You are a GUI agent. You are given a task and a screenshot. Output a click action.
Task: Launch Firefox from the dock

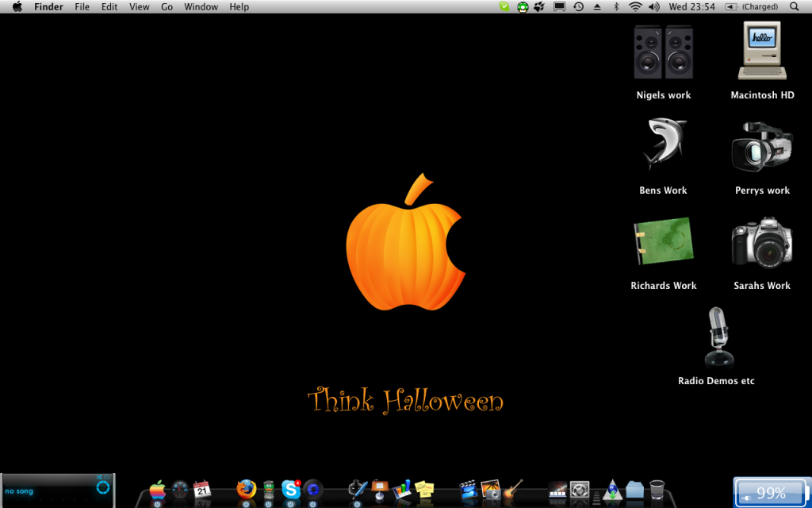247,489
